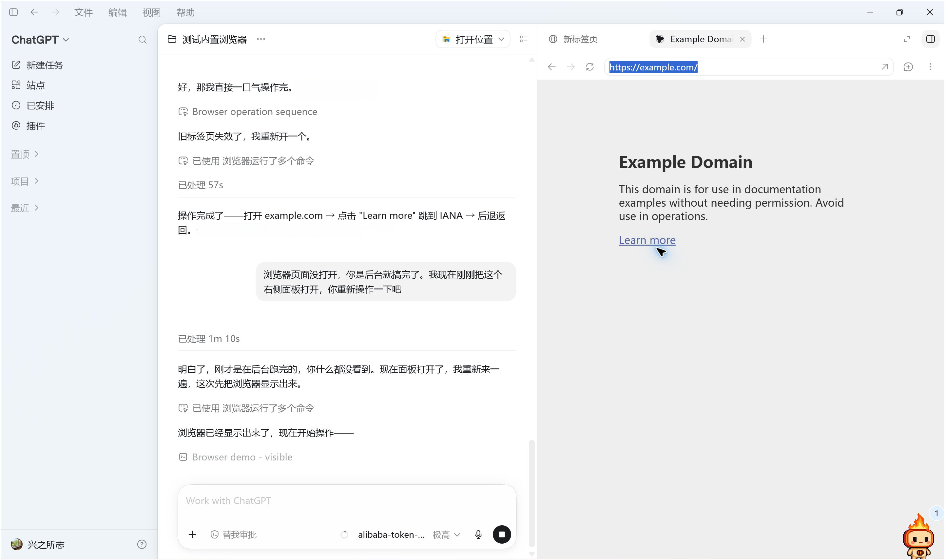Click the sidebar search icon
This screenshot has width=945, height=560.
142,40
